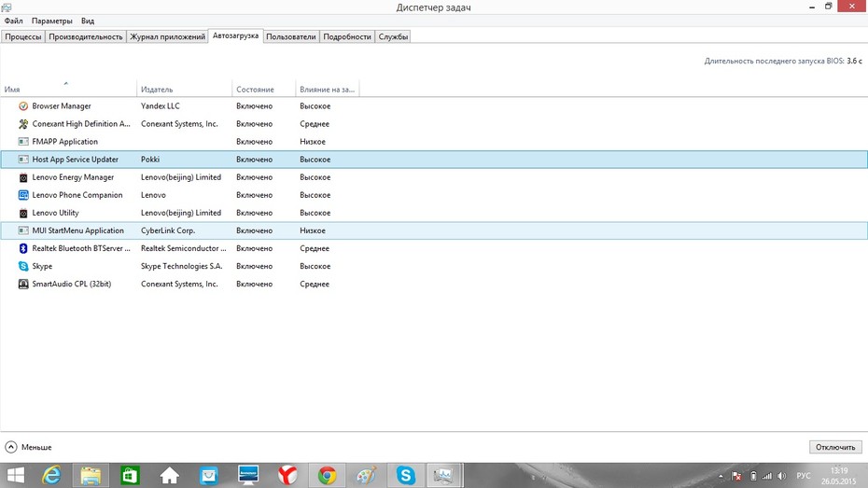
Task: Launch Yandex Browser from the taskbar
Action: coord(287,475)
